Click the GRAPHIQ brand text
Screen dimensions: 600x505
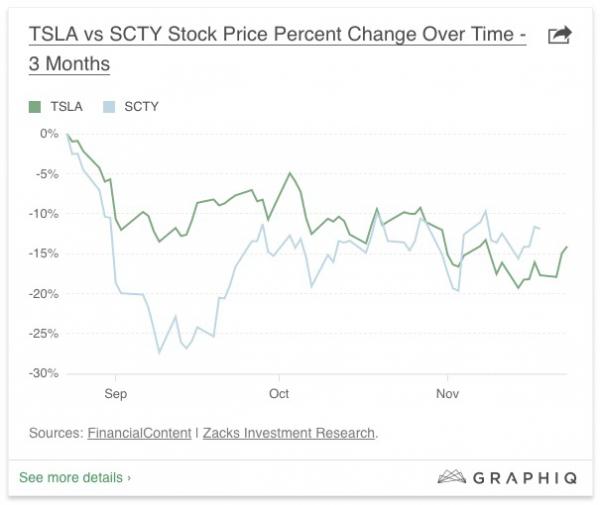(x=525, y=478)
